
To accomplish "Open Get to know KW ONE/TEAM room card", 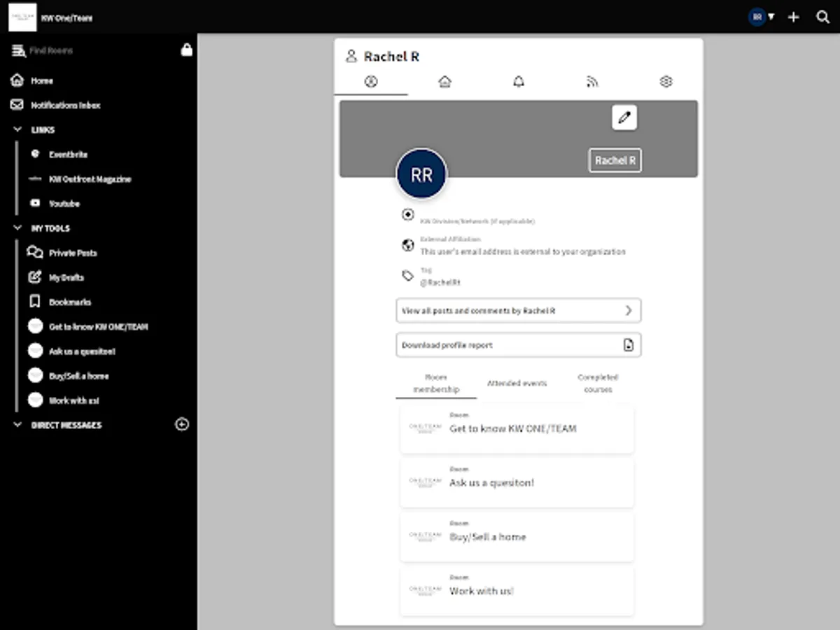I will click(x=517, y=428).
